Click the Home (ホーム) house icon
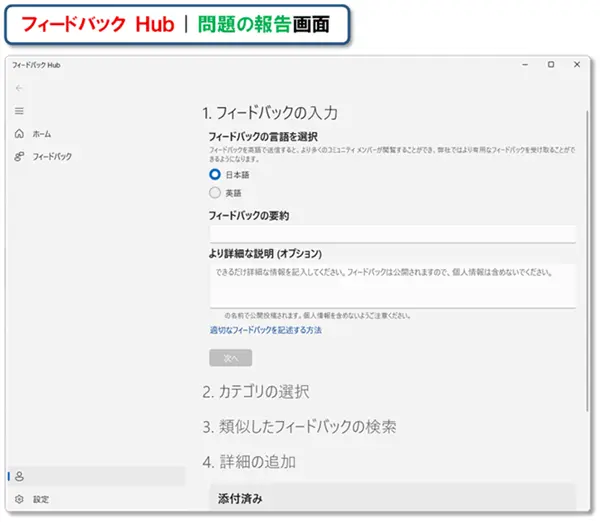Viewport: 600px width, 522px height. (x=19, y=133)
